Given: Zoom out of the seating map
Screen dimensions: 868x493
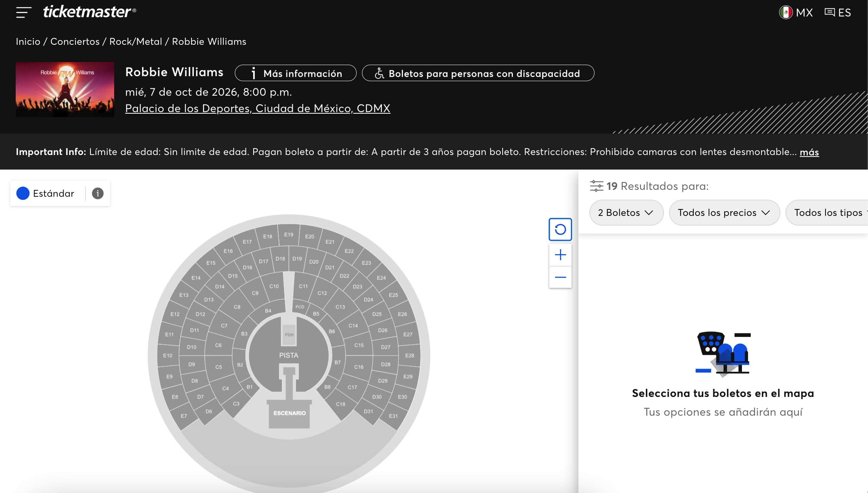Looking at the screenshot, I should 560,277.
